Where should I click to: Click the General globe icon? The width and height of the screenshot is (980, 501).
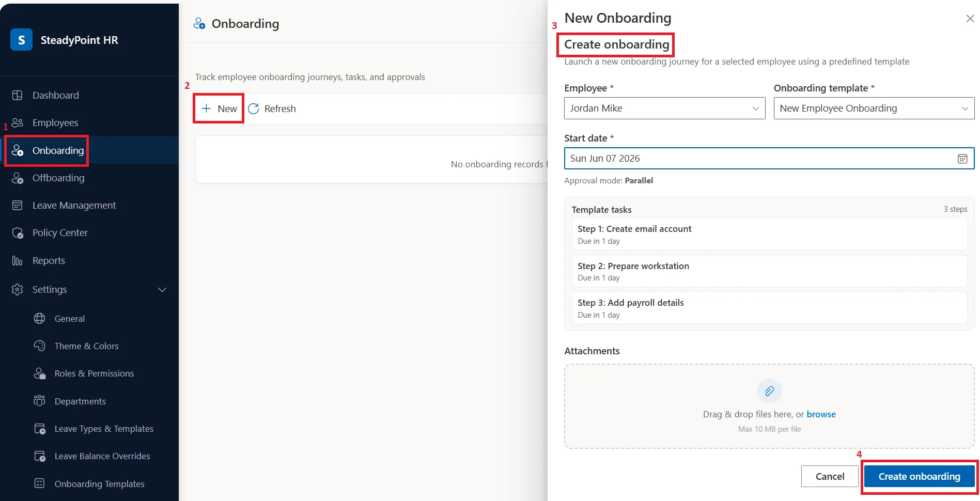40,319
